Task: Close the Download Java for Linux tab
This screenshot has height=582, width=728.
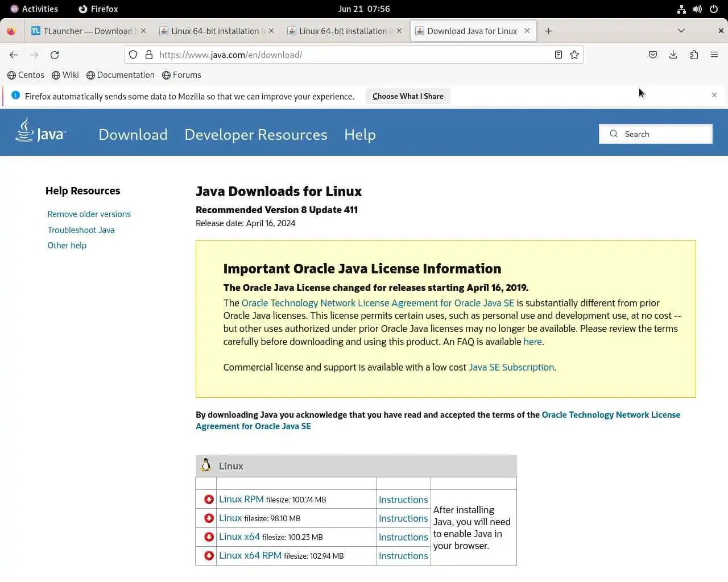Action: pyautogui.click(x=527, y=31)
